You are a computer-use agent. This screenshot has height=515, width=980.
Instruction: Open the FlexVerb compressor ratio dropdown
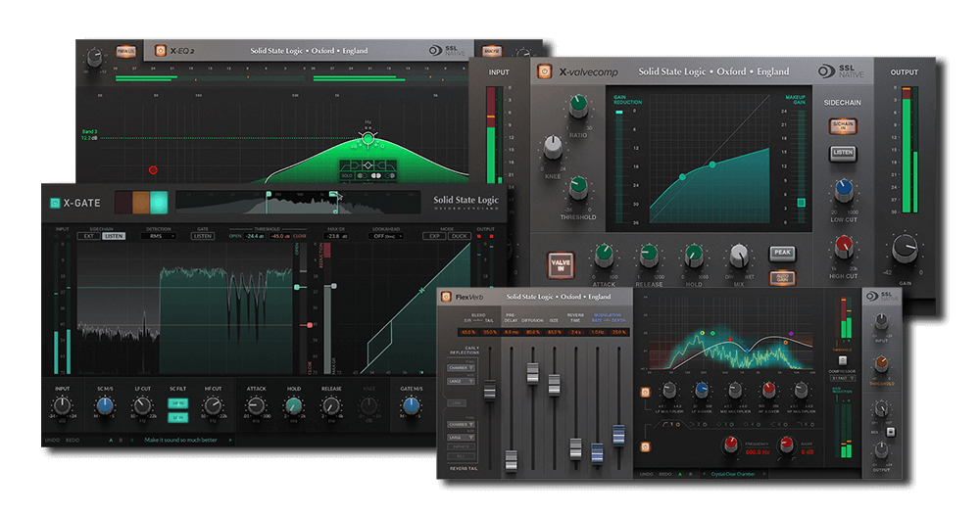tap(843, 378)
